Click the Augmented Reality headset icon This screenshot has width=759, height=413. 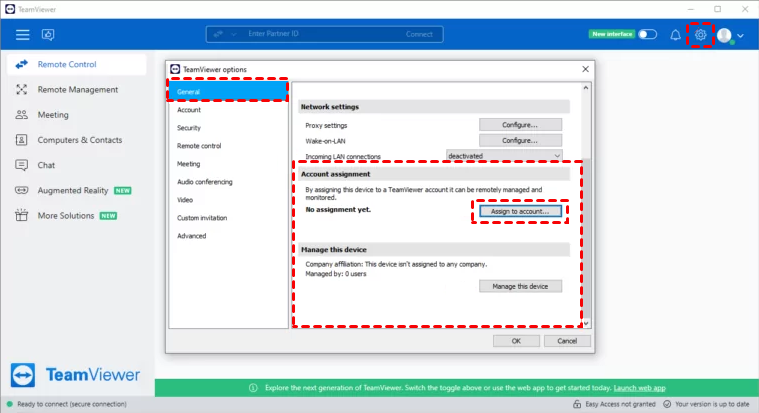point(21,190)
